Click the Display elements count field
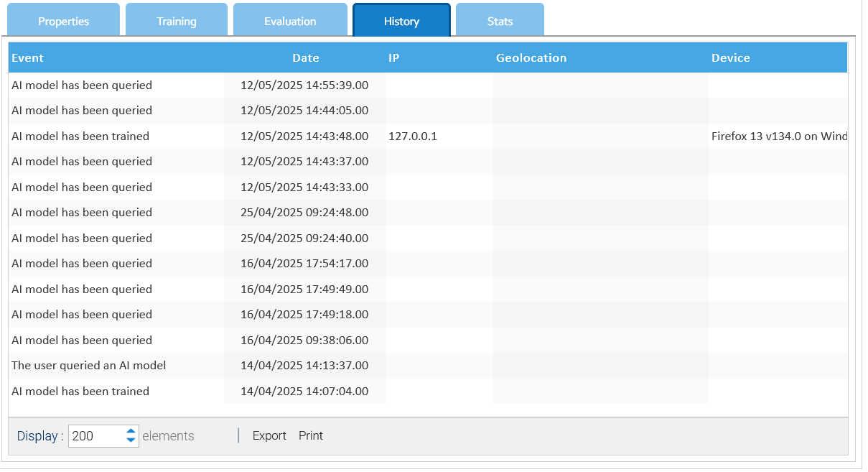Viewport: 868px width, 472px height. (97, 436)
